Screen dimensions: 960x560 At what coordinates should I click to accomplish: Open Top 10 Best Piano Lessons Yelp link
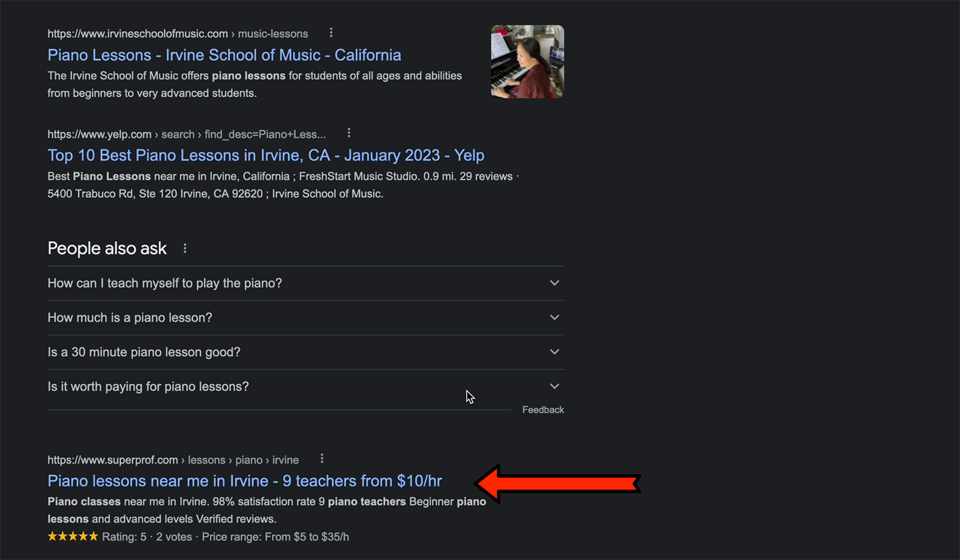click(x=266, y=155)
